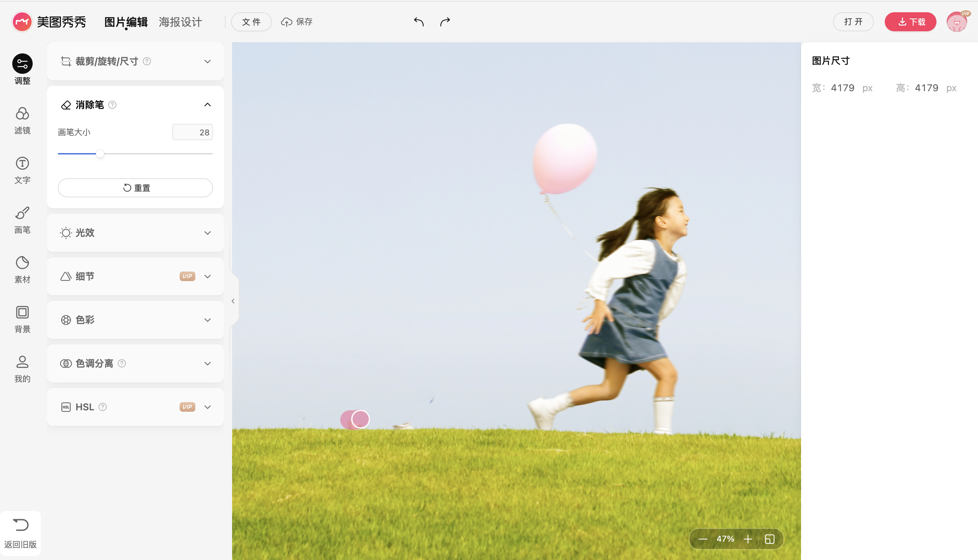Expand the 色彩 section

click(207, 320)
